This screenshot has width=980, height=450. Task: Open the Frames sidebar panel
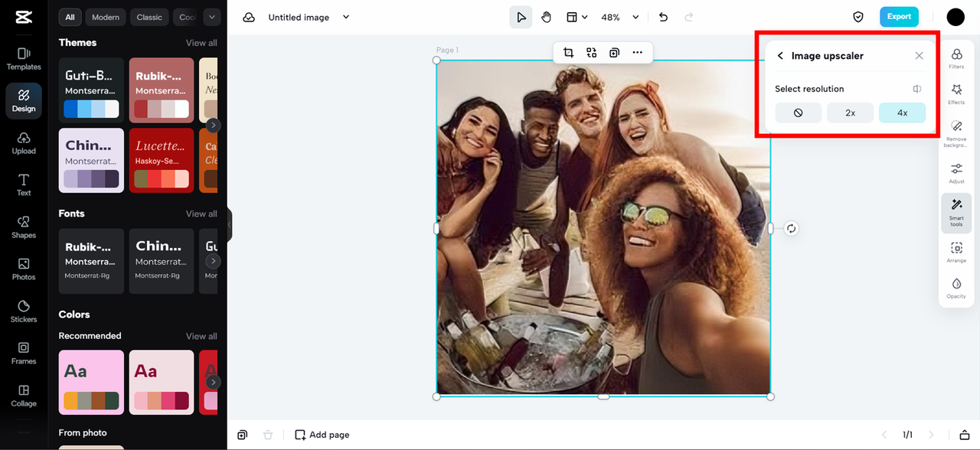pos(24,354)
